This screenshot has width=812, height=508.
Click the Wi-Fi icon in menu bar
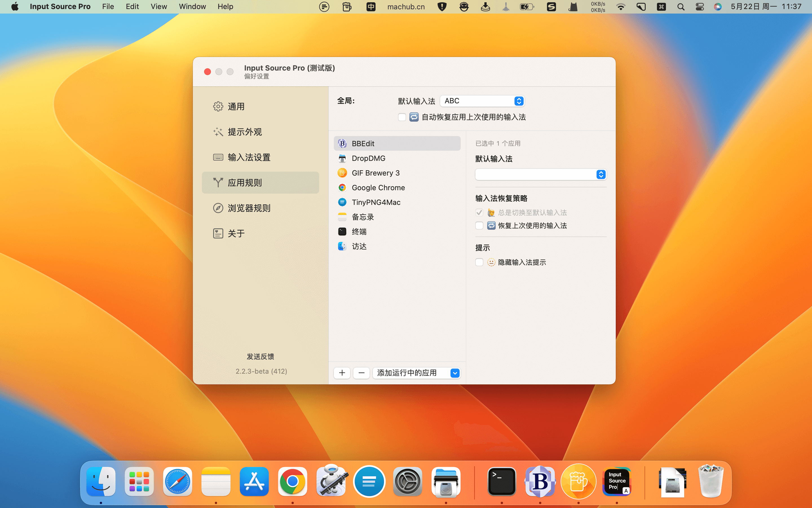[621, 7]
